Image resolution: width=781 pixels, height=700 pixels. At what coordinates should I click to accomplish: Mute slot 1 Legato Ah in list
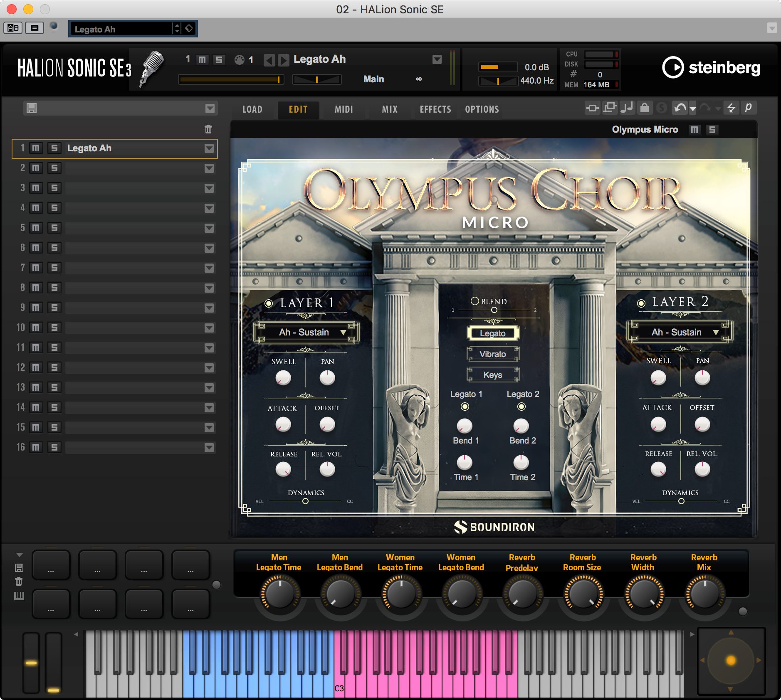click(36, 148)
